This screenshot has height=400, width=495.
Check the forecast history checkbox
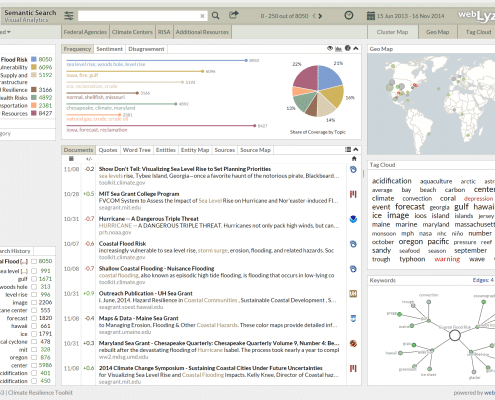tap(34, 318)
